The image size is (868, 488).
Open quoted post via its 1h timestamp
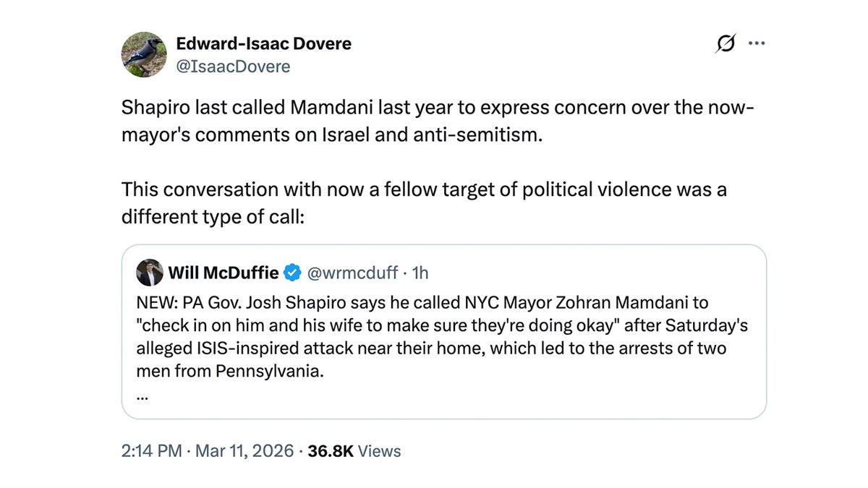pos(420,273)
